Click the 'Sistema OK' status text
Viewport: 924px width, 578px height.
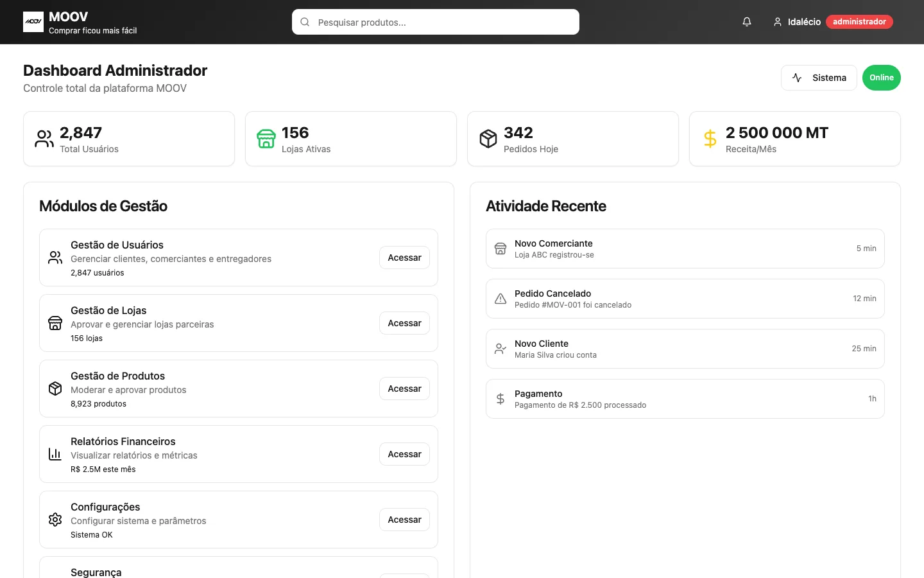click(x=92, y=535)
